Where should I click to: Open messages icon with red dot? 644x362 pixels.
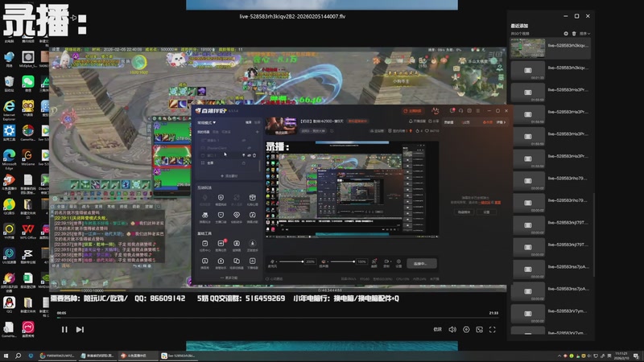point(452,110)
